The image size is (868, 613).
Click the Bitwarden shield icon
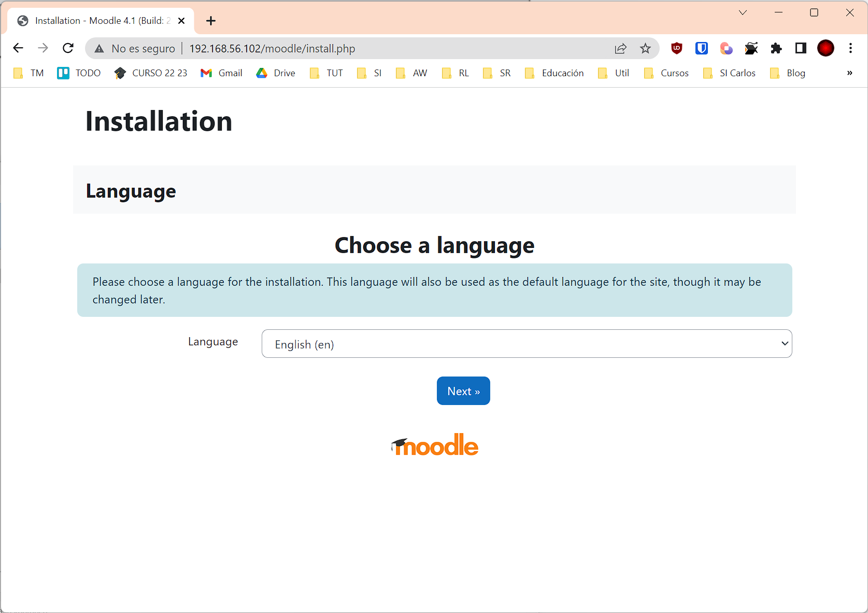(702, 48)
